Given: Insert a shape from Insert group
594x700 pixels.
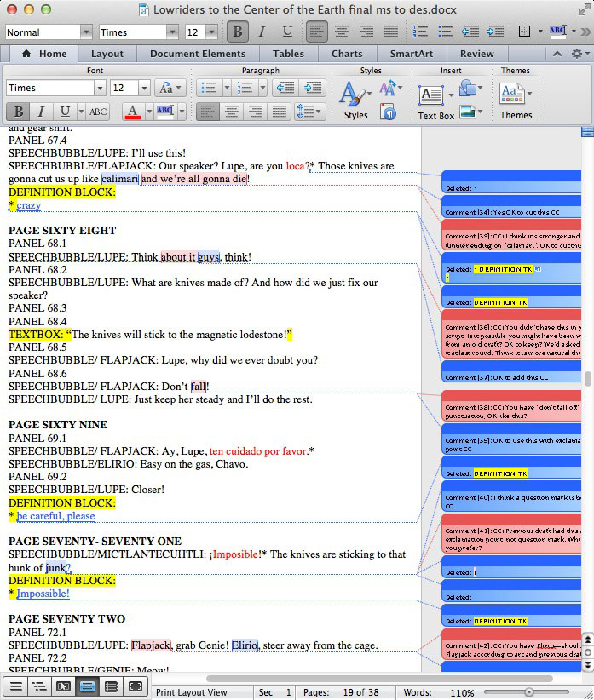Looking at the screenshot, I should [x=470, y=88].
